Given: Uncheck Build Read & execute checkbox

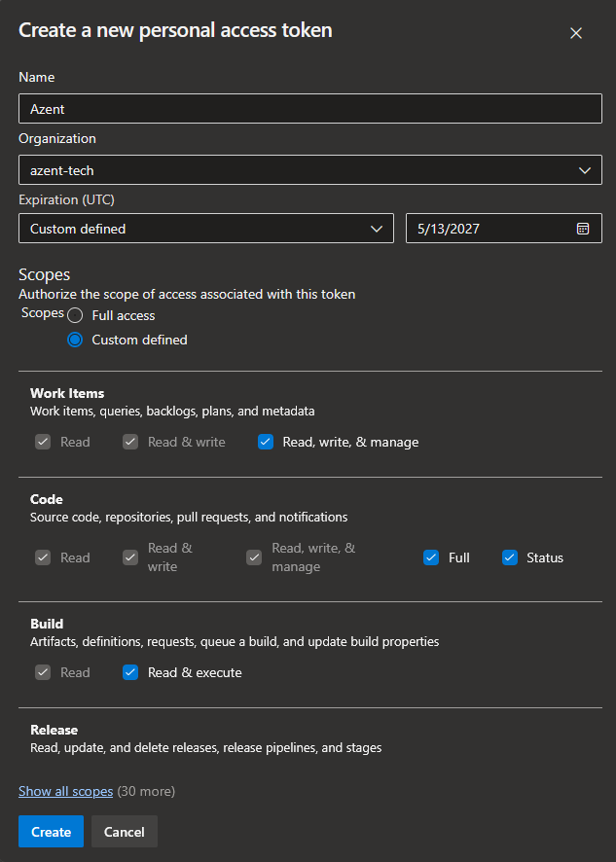Looking at the screenshot, I should tap(130, 672).
